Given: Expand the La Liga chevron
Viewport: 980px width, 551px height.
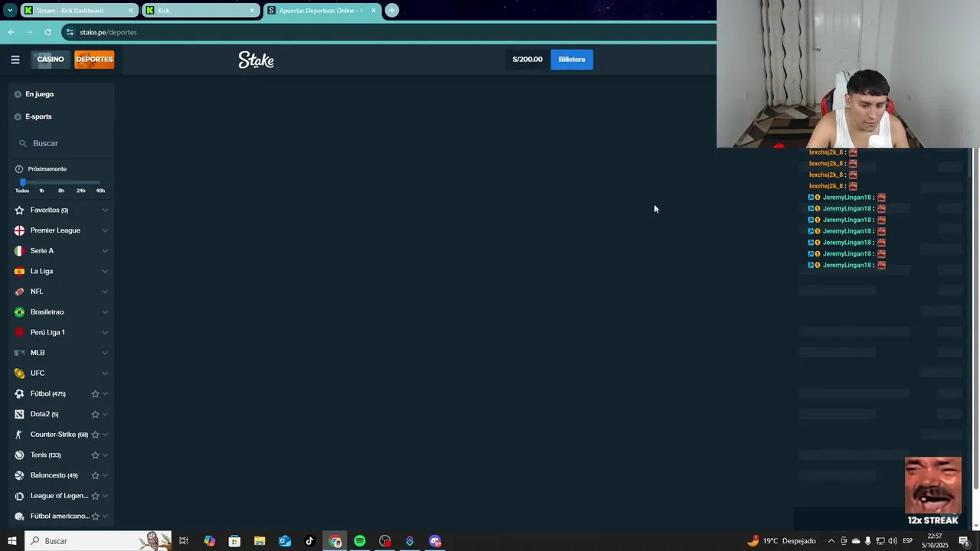Looking at the screenshot, I should (105, 272).
